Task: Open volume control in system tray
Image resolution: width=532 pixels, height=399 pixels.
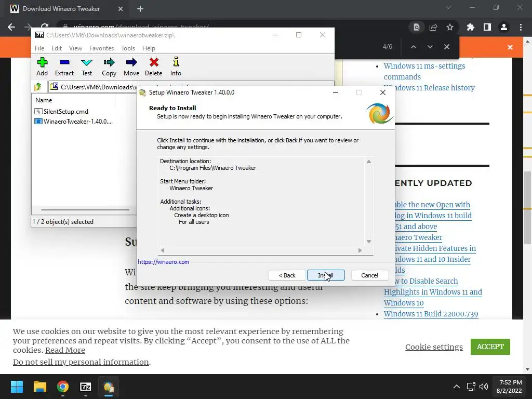Action: click(484, 387)
